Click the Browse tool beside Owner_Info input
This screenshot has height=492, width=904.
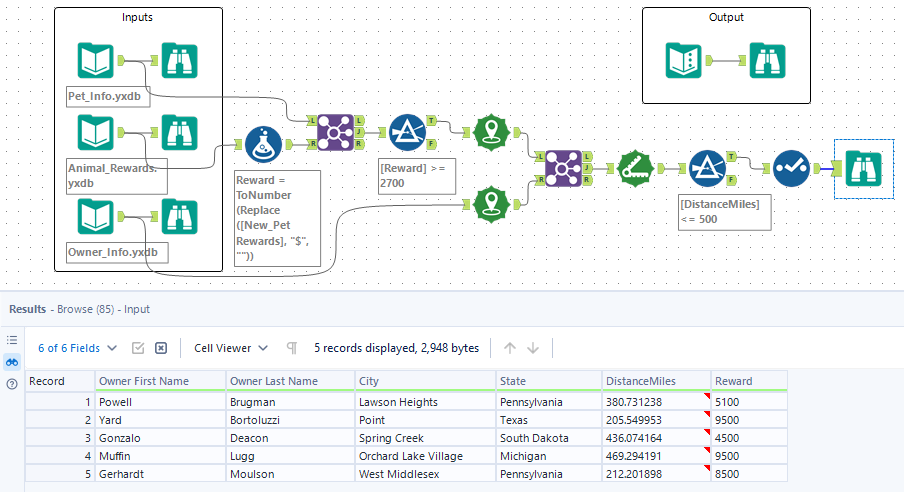pos(179,216)
